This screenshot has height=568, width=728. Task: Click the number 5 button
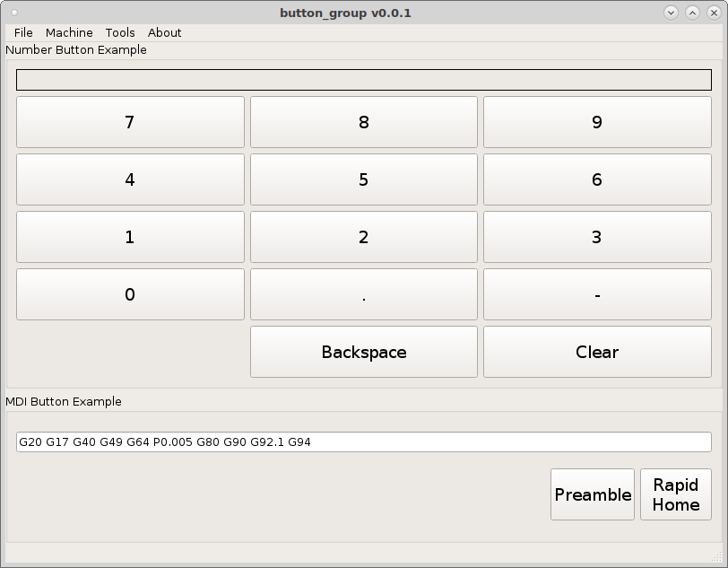(x=363, y=179)
